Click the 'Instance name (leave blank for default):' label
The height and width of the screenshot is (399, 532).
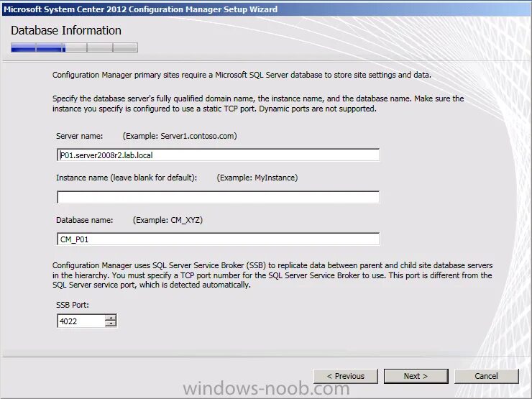(x=127, y=178)
